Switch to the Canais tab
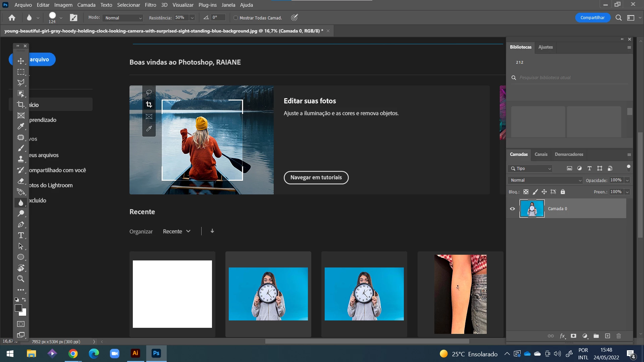 tap(541, 154)
